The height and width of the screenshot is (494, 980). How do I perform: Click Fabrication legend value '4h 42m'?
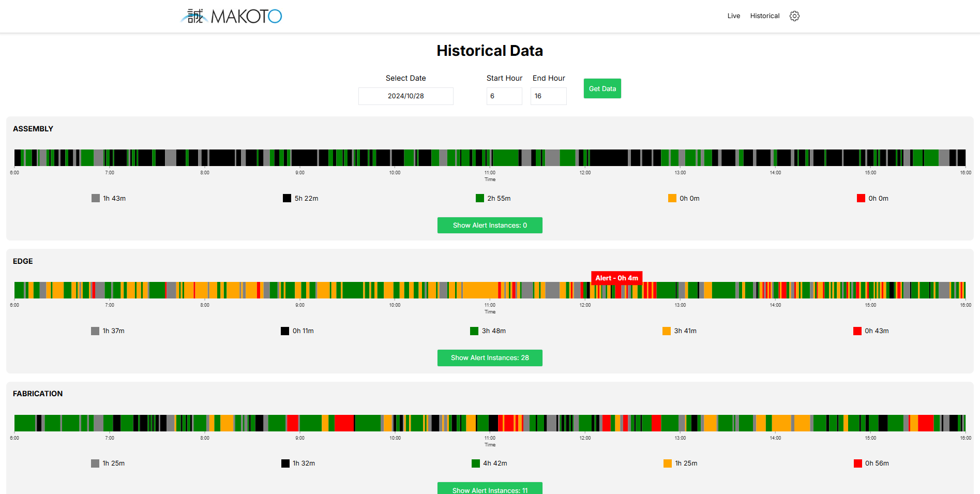495,463
